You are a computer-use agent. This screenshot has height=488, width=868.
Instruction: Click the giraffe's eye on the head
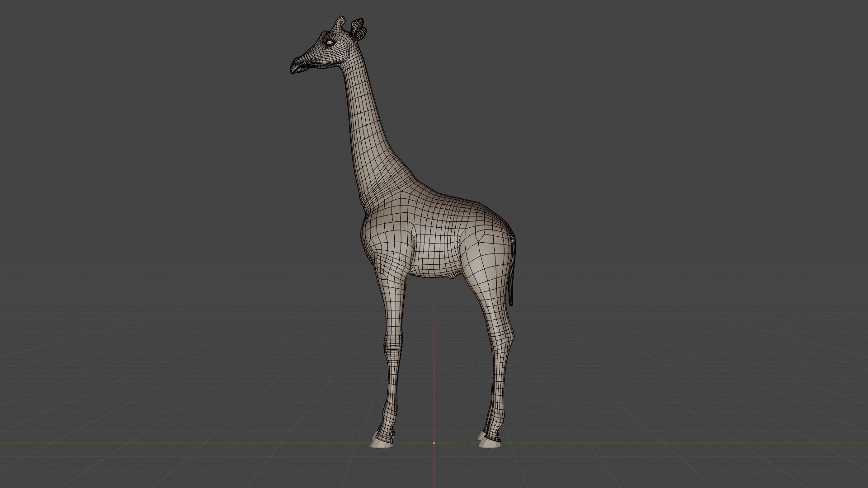(x=330, y=43)
